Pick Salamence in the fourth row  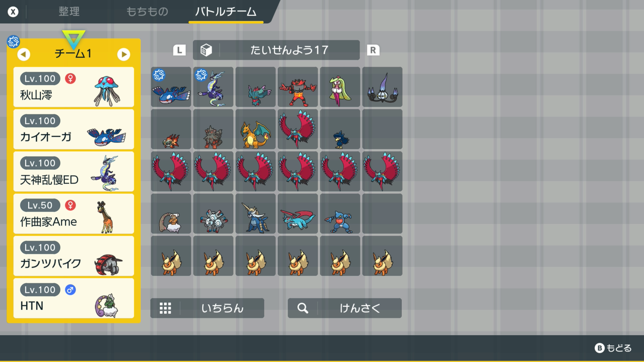(298, 214)
